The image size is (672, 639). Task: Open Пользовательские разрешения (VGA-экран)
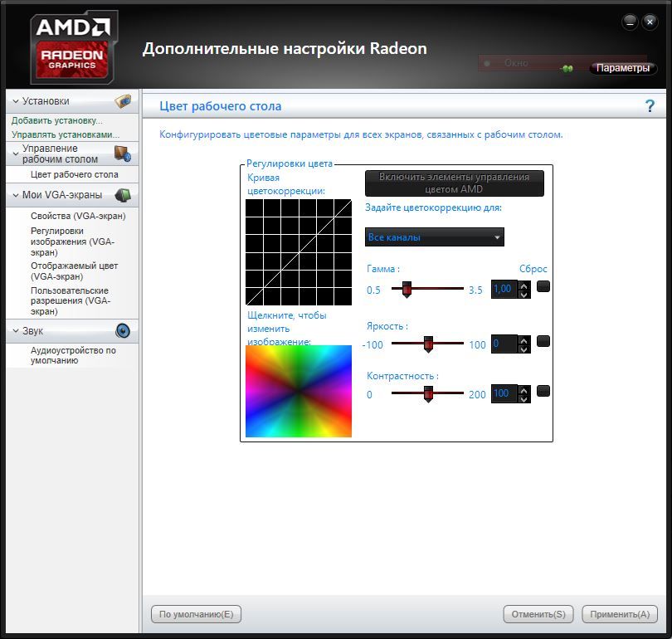[71, 301]
